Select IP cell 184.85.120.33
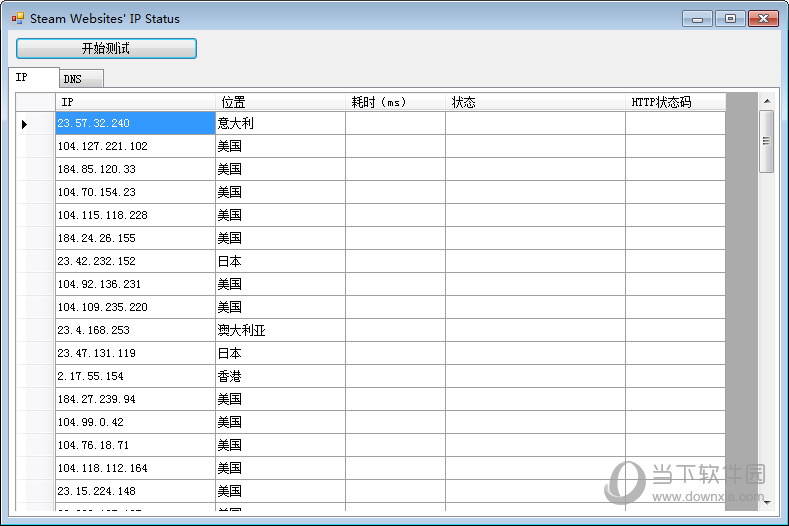Image resolution: width=789 pixels, height=526 pixels. point(135,169)
